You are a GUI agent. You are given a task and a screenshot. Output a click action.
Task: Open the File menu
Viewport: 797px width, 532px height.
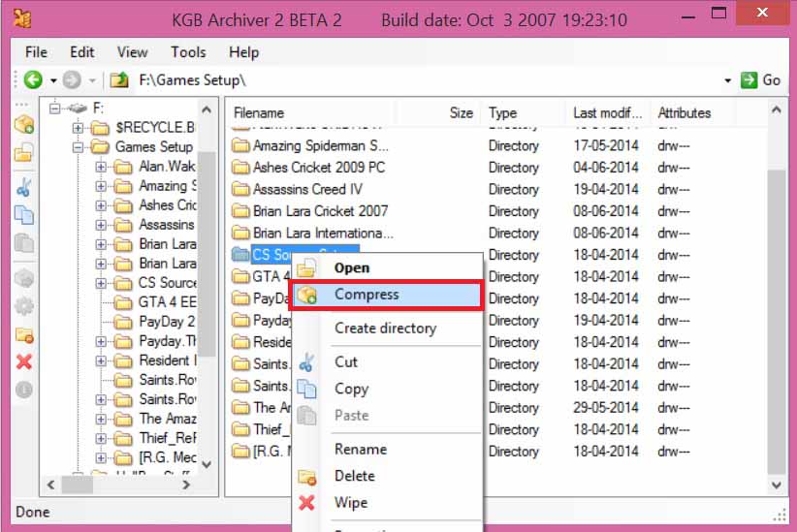(36, 52)
